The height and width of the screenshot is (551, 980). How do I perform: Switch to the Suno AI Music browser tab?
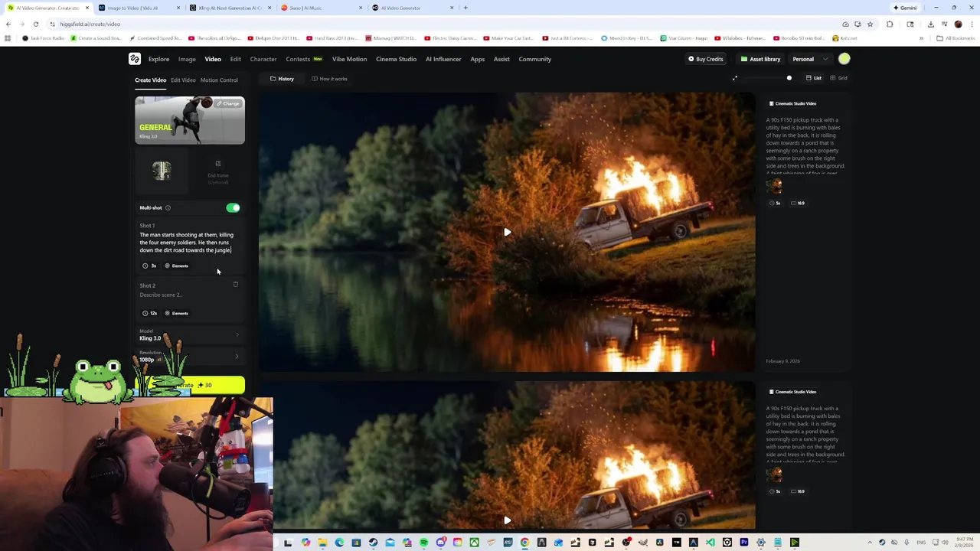tap(322, 8)
